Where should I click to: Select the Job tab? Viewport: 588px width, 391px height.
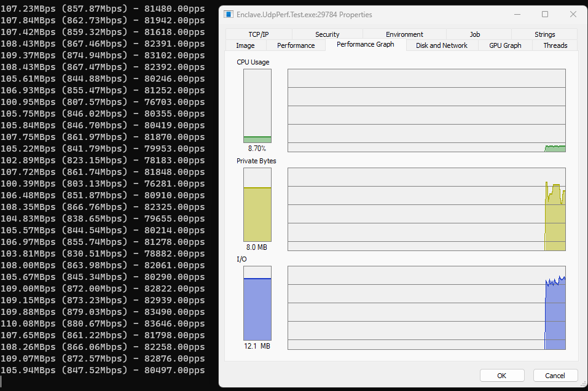click(x=475, y=34)
